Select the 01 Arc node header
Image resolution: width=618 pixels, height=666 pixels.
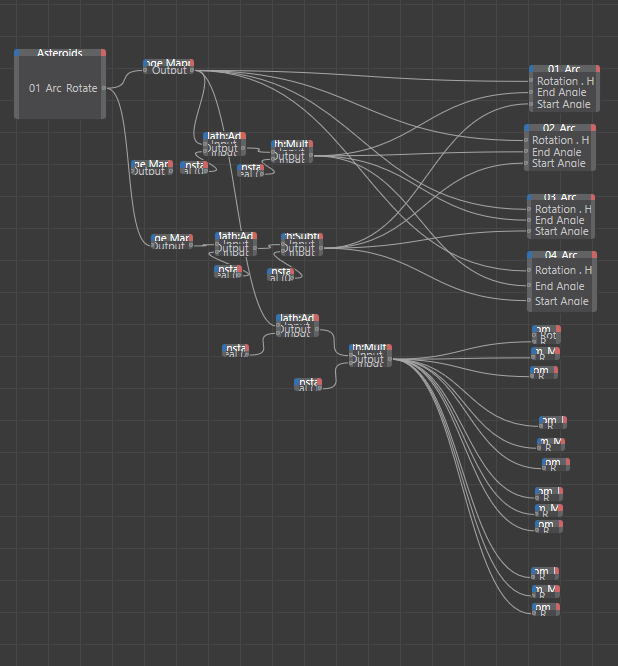[563, 69]
